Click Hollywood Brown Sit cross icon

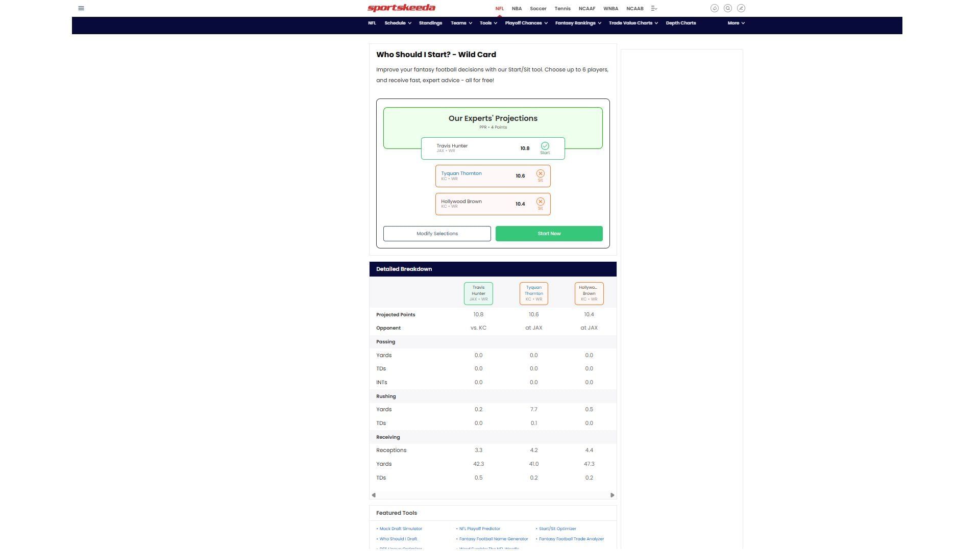[540, 202]
